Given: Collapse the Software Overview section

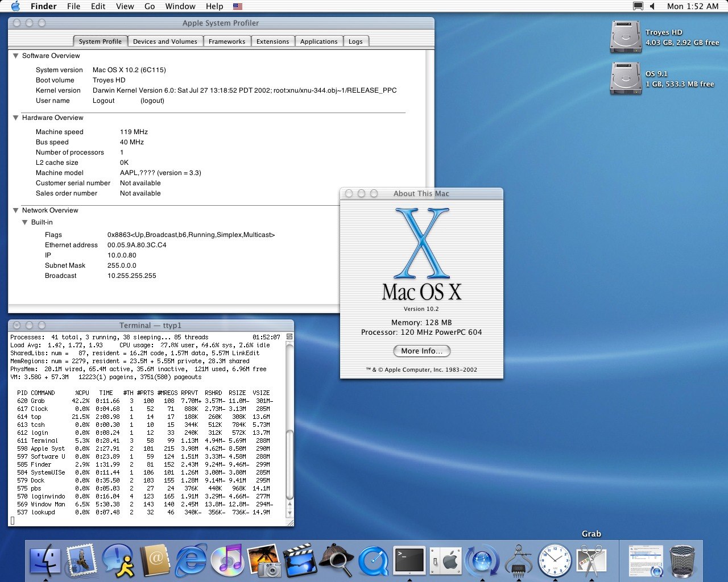Looking at the screenshot, I should click(x=16, y=56).
